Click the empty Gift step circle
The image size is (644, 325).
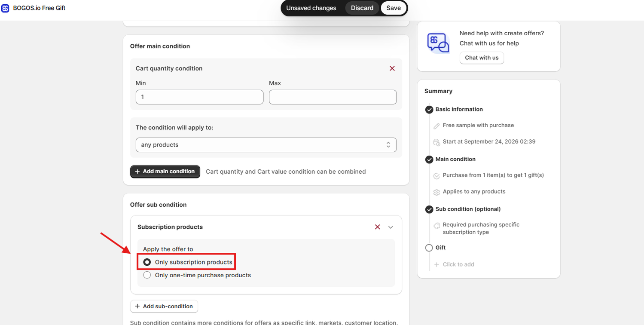click(429, 248)
